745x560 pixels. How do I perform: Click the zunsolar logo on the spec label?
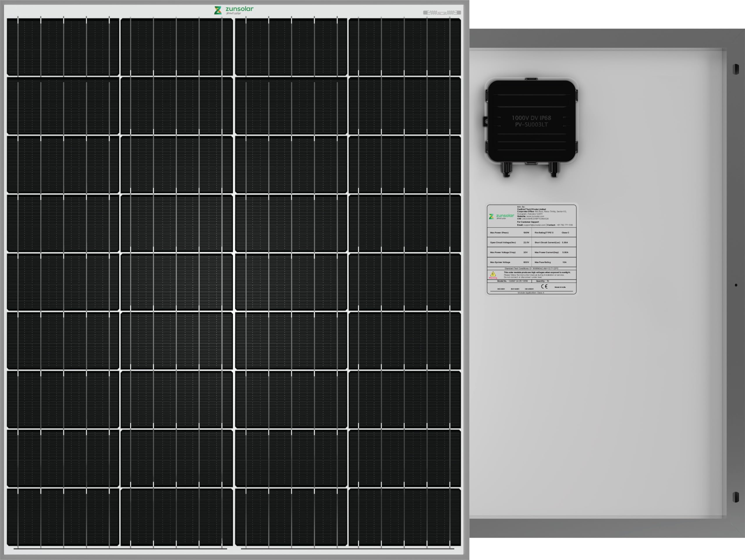[501, 216]
